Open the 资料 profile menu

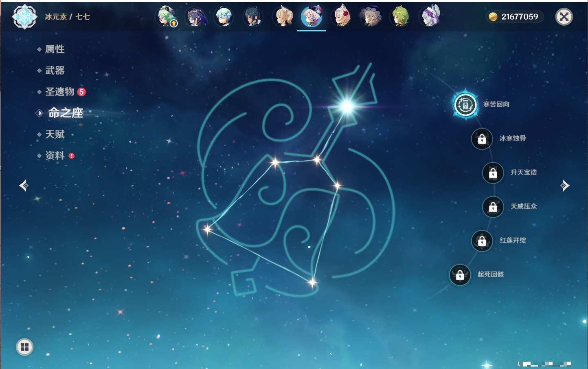[x=55, y=155]
